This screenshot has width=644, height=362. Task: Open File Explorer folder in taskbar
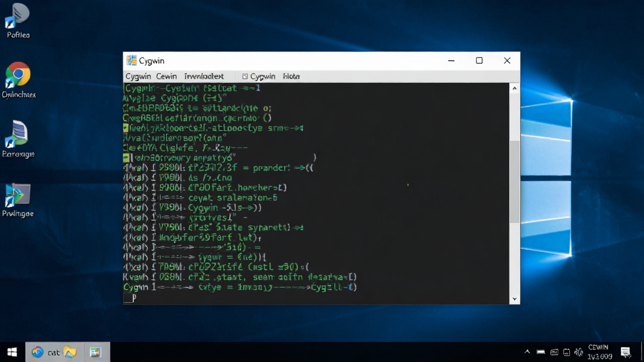point(70,352)
